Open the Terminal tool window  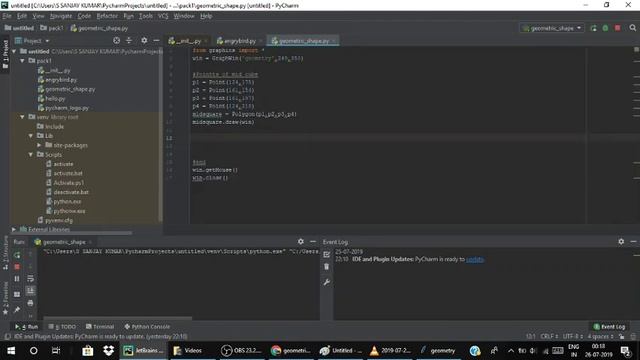(x=100, y=327)
